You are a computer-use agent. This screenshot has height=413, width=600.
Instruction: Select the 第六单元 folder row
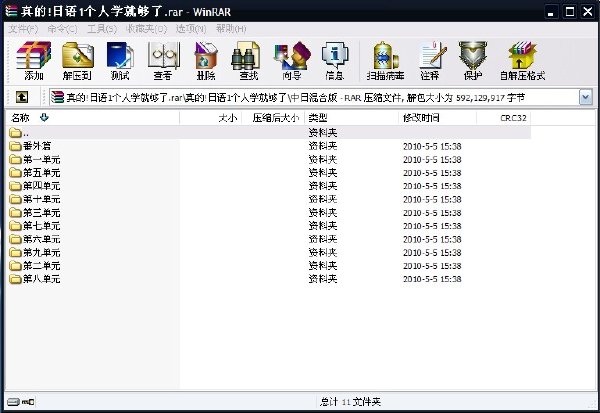(x=268, y=239)
